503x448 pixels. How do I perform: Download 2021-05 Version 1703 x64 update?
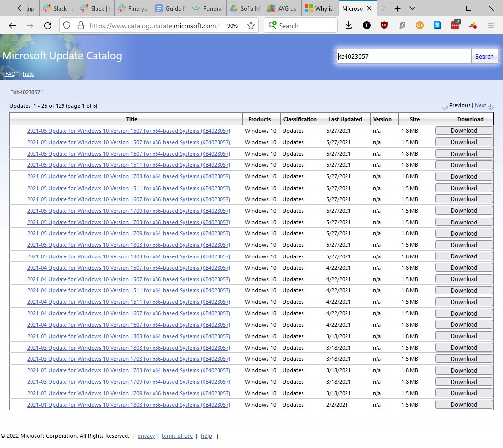tap(464, 177)
